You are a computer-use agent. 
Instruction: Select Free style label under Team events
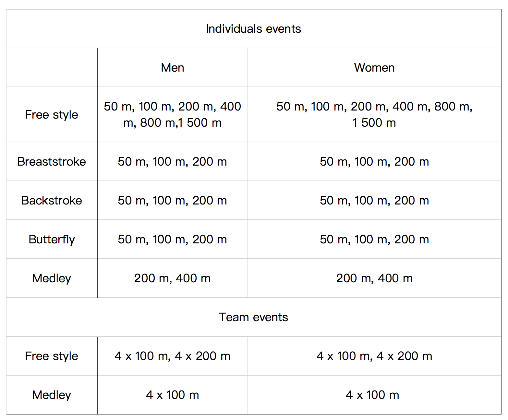point(52,356)
